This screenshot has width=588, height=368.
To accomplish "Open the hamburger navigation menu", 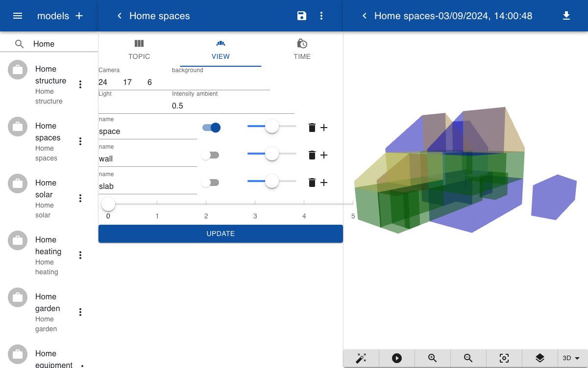I will click(x=18, y=16).
